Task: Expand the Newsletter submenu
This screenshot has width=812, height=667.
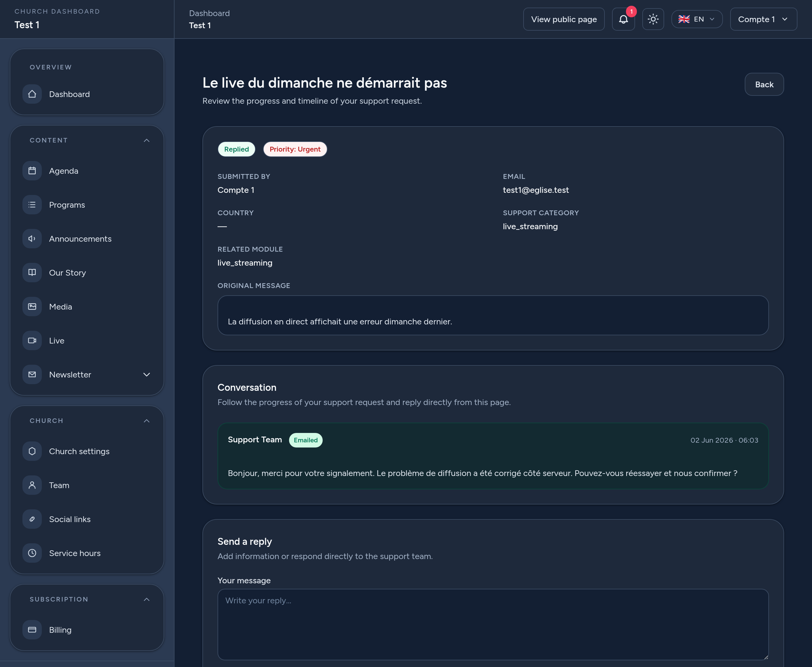Action: pos(147,375)
